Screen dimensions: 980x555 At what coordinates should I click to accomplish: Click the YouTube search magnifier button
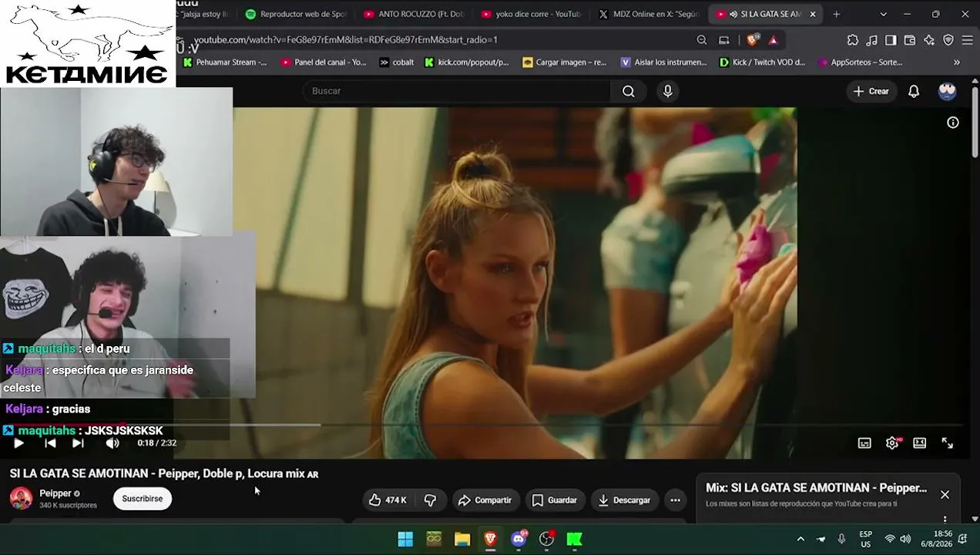pos(629,91)
